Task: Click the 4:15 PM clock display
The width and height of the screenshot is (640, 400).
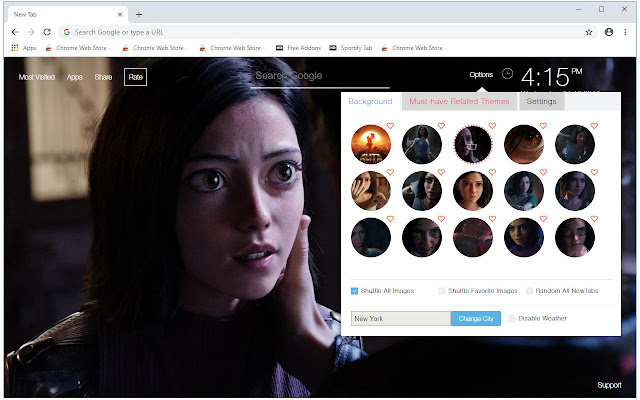Action: tap(551, 77)
